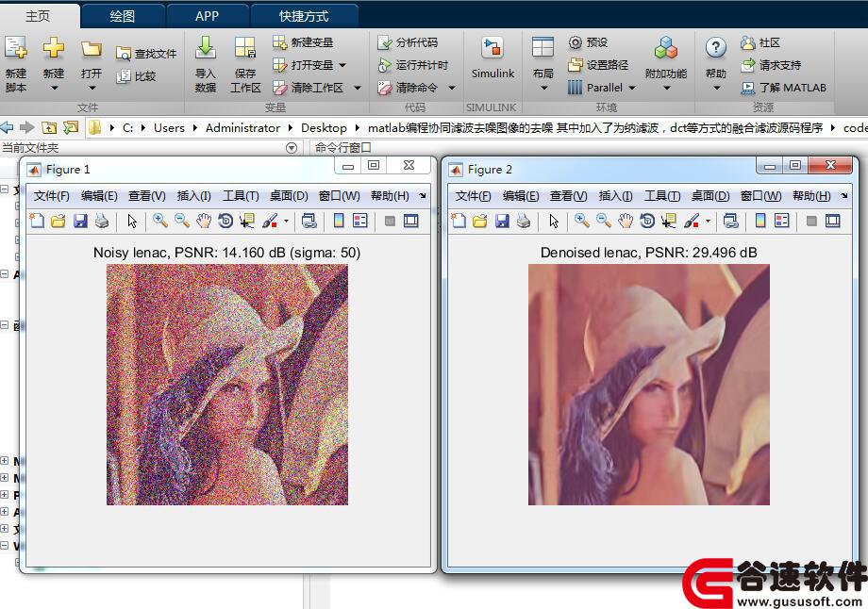868x609 pixels.
Task: Click the Import Data green arrow icon
Action: click(x=206, y=47)
